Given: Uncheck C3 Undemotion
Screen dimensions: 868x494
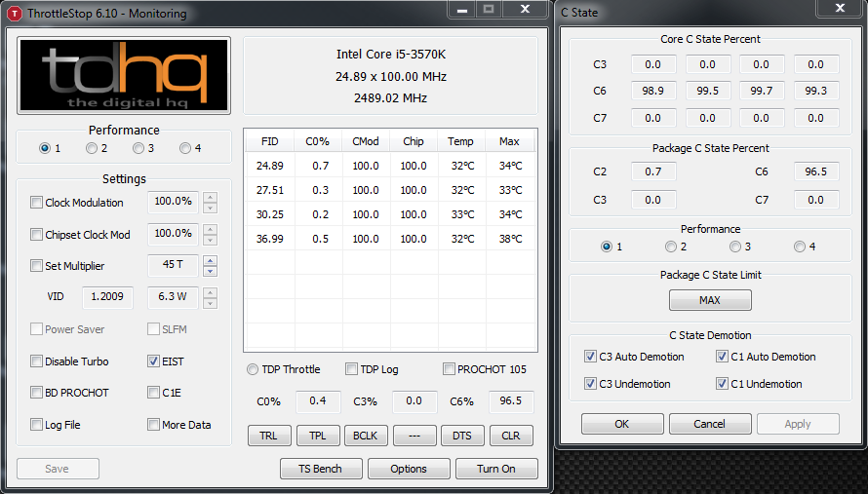Looking at the screenshot, I should pos(591,383).
